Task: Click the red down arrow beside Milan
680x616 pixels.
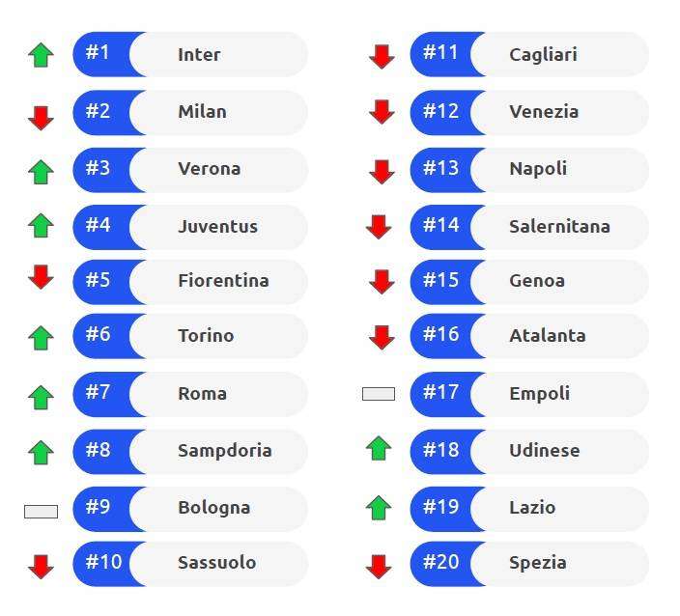Action: click(x=41, y=118)
